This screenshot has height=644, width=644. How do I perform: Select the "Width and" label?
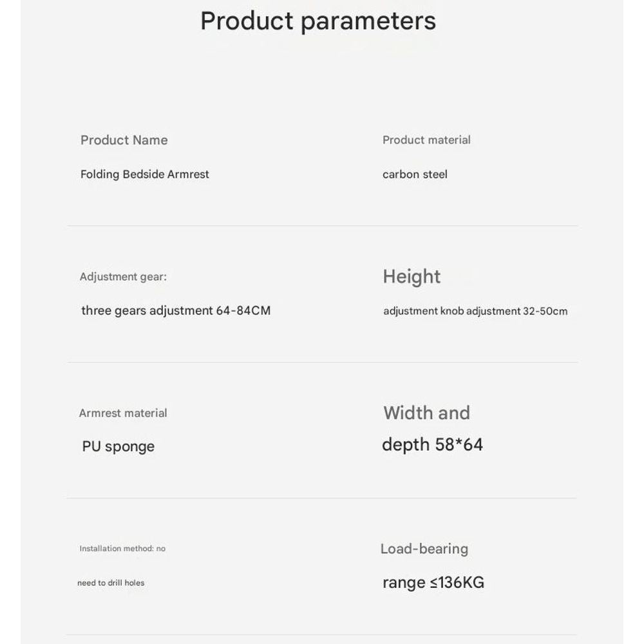tap(426, 413)
